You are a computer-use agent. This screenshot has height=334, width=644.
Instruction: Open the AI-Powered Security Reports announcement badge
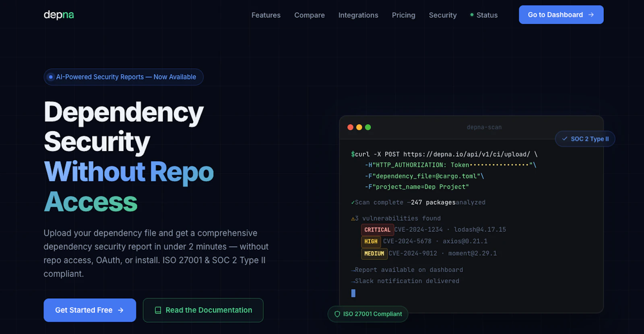124,77
